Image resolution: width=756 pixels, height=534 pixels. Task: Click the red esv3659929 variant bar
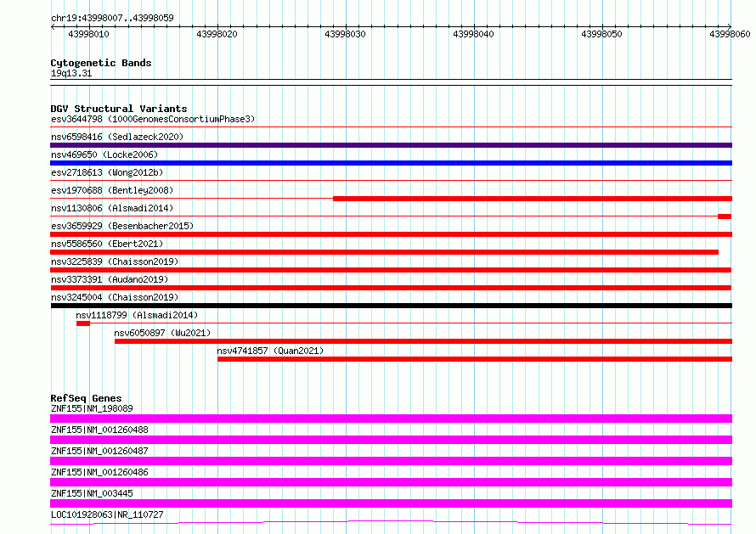[x=391, y=234]
